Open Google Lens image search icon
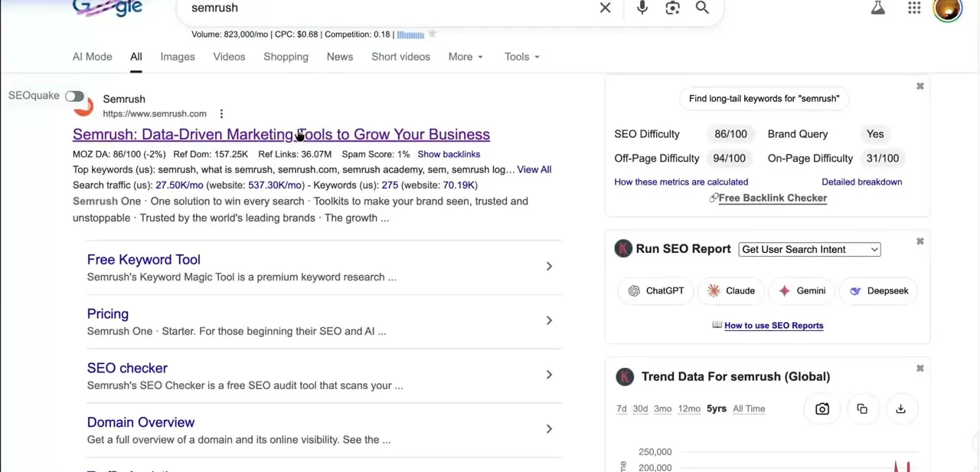The image size is (980, 472). point(672,8)
